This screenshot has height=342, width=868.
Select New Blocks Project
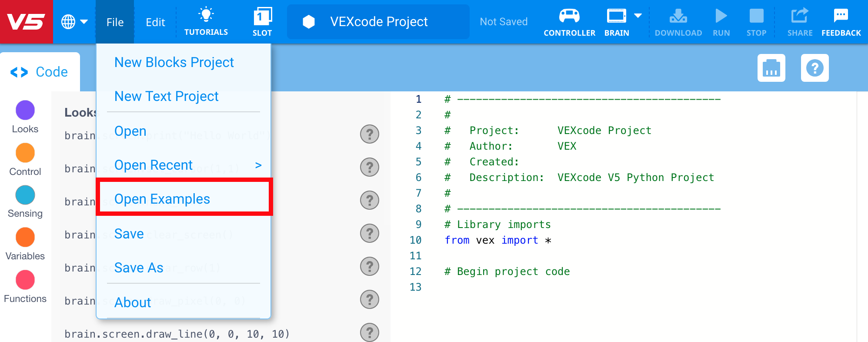point(174,62)
